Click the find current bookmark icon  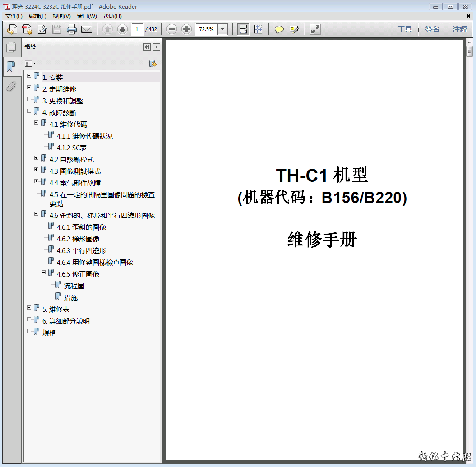coord(153,64)
